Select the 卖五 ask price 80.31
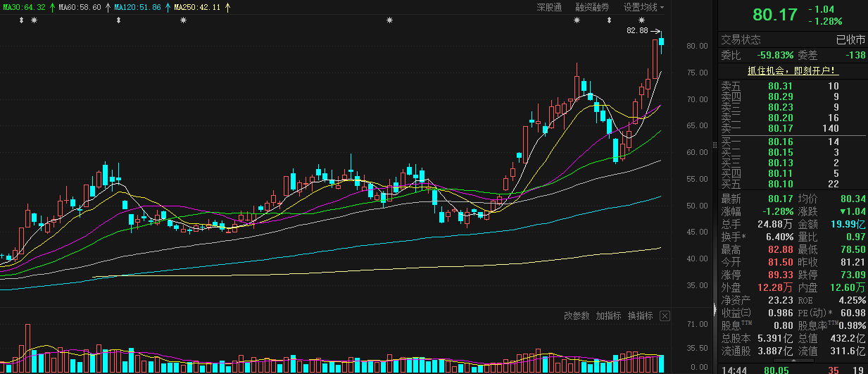868x374 pixels. (x=781, y=86)
